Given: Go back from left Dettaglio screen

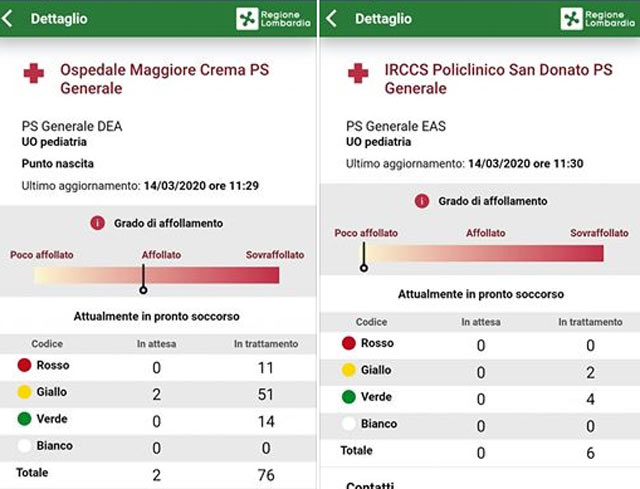Looking at the screenshot, I should [x=10, y=18].
